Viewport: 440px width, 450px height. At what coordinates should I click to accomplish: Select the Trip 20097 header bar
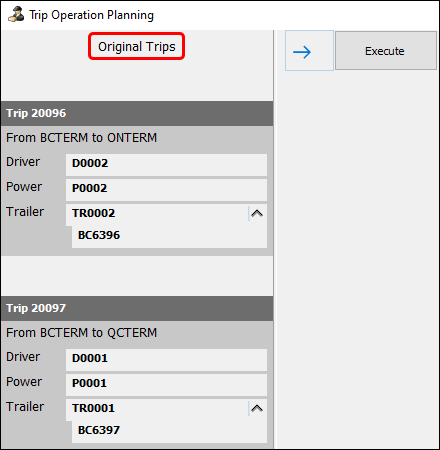coord(137,308)
